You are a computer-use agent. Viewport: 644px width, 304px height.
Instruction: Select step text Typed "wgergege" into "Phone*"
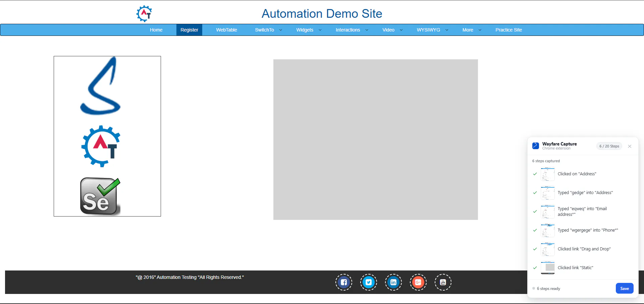click(588, 230)
